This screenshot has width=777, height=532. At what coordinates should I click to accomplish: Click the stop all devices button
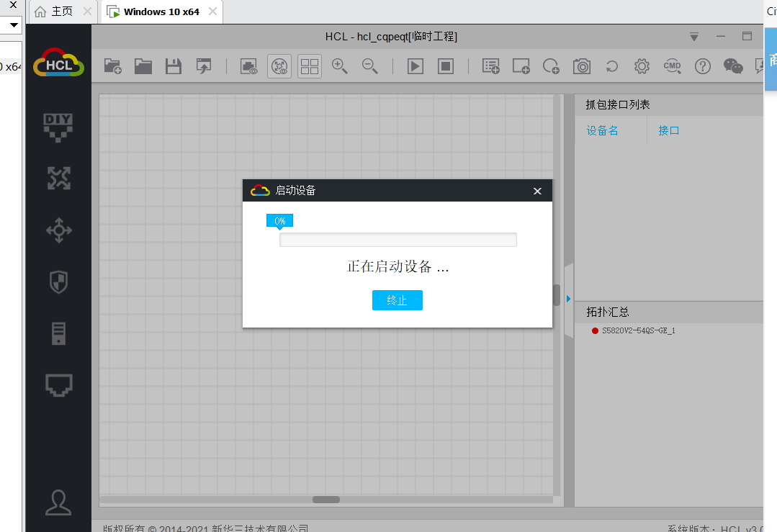(x=446, y=66)
